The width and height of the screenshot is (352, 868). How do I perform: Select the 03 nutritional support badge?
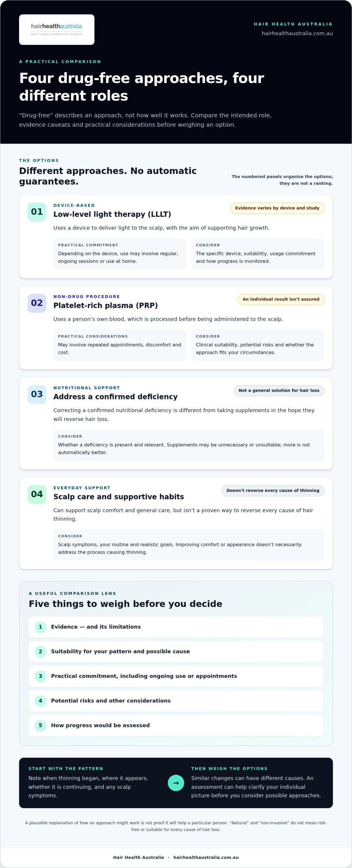pos(37,394)
